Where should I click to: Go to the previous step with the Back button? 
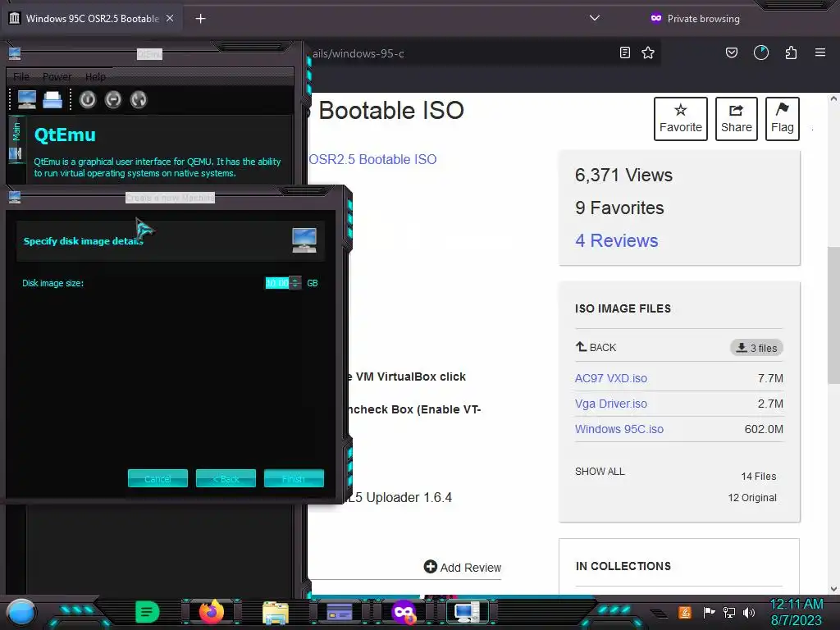point(226,478)
